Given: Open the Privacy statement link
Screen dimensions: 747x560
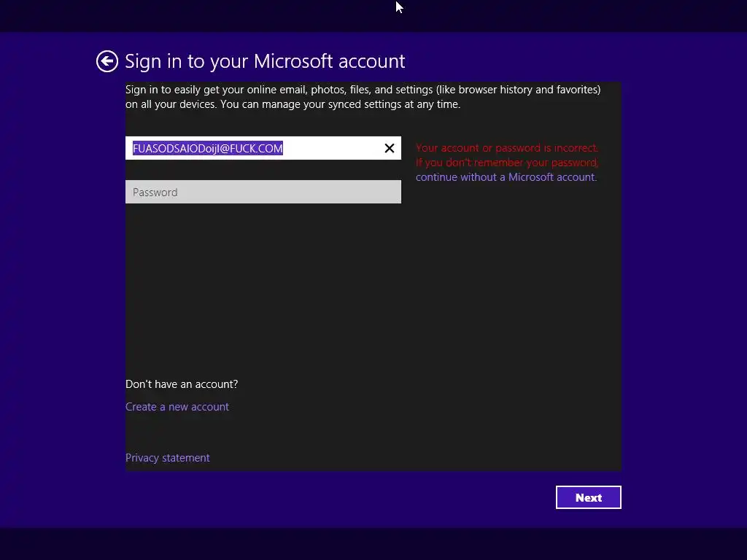Looking at the screenshot, I should click(167, 458).
